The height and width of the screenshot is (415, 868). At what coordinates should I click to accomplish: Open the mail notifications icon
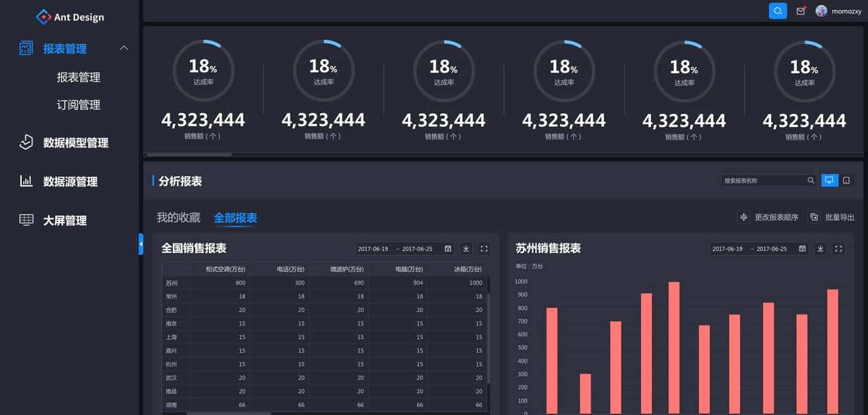[801, 11]
